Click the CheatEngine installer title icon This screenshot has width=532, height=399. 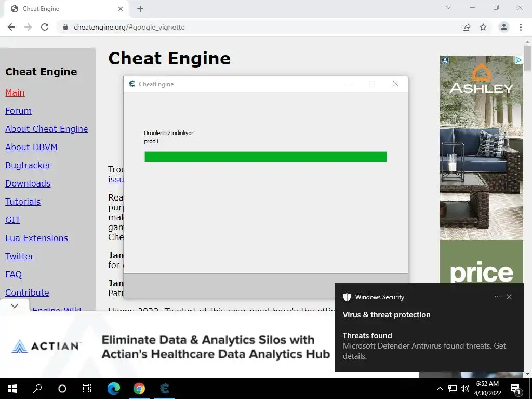pyautogui.click(x=132, y=84)
